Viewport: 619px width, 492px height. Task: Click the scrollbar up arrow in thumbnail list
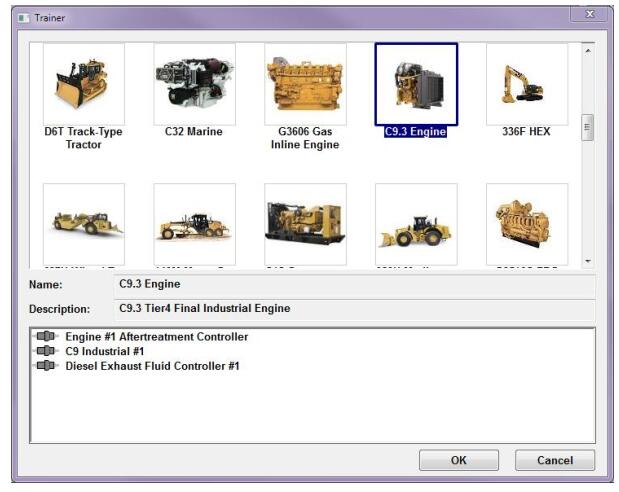588,51
